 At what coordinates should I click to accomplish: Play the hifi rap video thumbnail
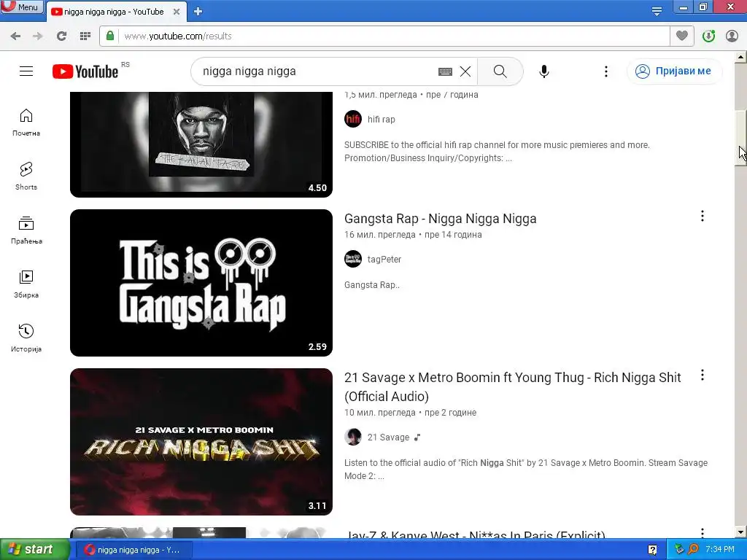coord(201,144)
